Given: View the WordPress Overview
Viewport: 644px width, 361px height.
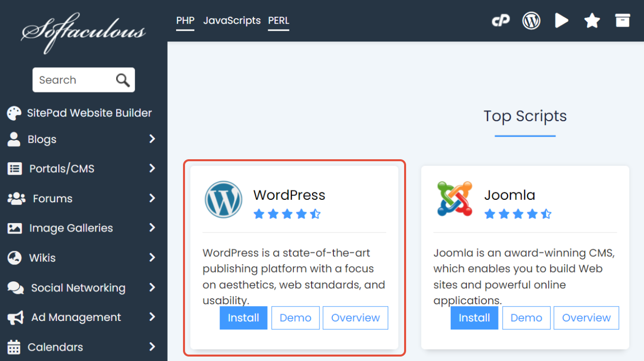Looking at the screenshot, I should tap(356, 318).
